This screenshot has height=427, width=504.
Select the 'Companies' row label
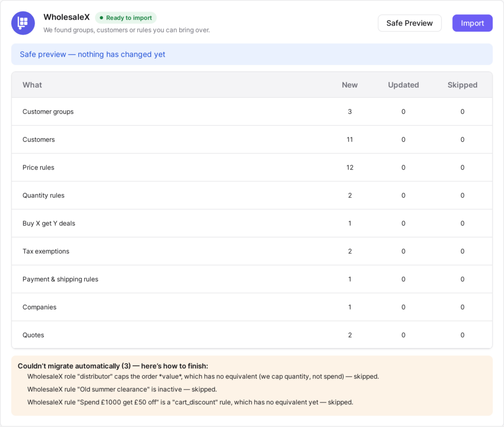click(39, 307)
